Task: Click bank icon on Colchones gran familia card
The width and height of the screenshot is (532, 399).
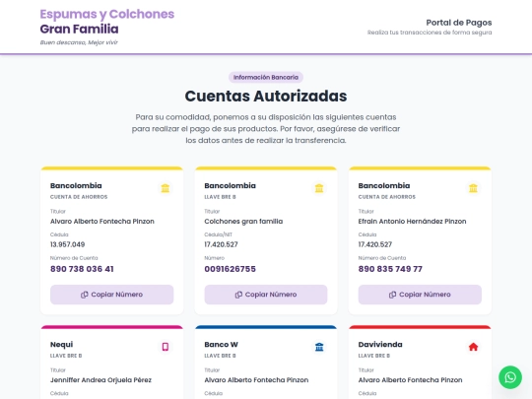Action: (319, 188)
